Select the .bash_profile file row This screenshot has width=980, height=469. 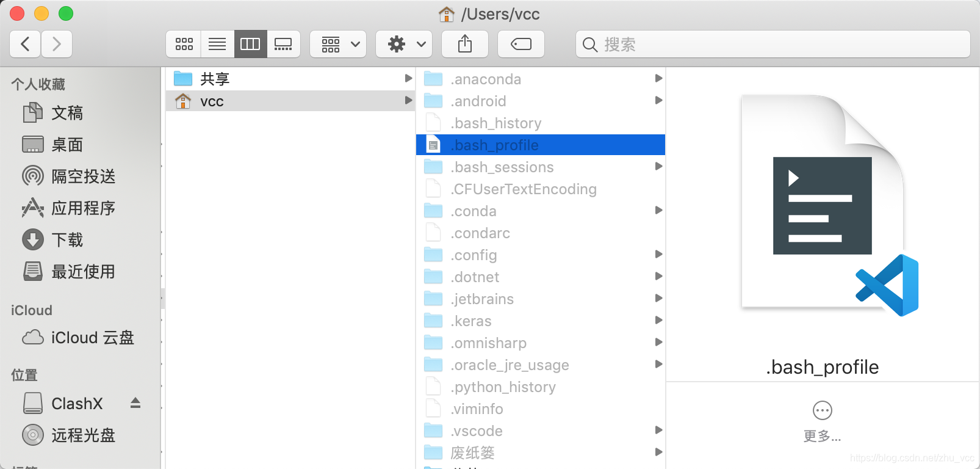point(541,145)
